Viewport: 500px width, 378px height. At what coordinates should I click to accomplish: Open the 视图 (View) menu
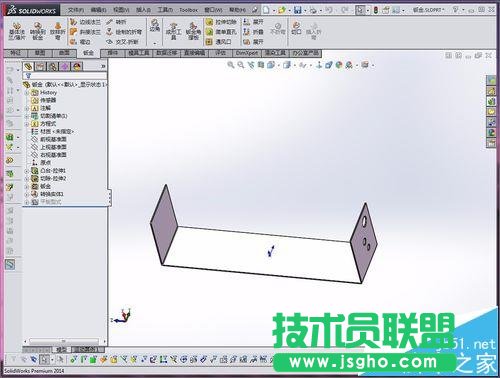click(x=121, y=10)
